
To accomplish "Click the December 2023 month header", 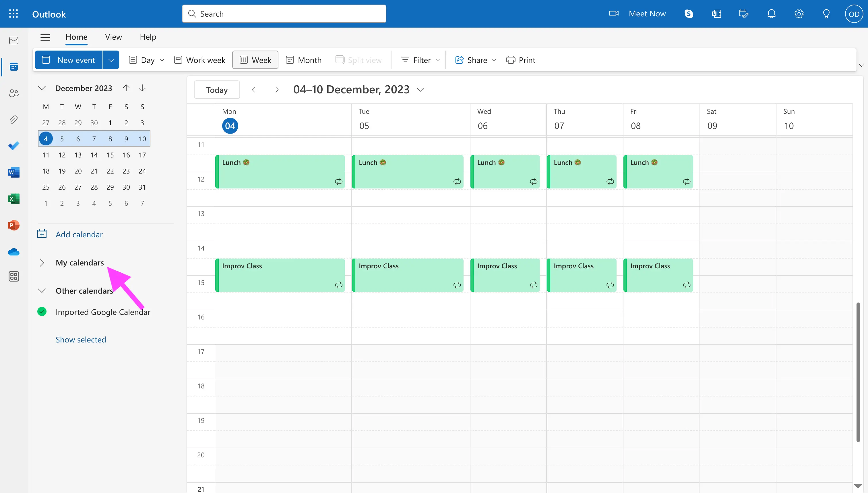I will [x=84, y=88].
